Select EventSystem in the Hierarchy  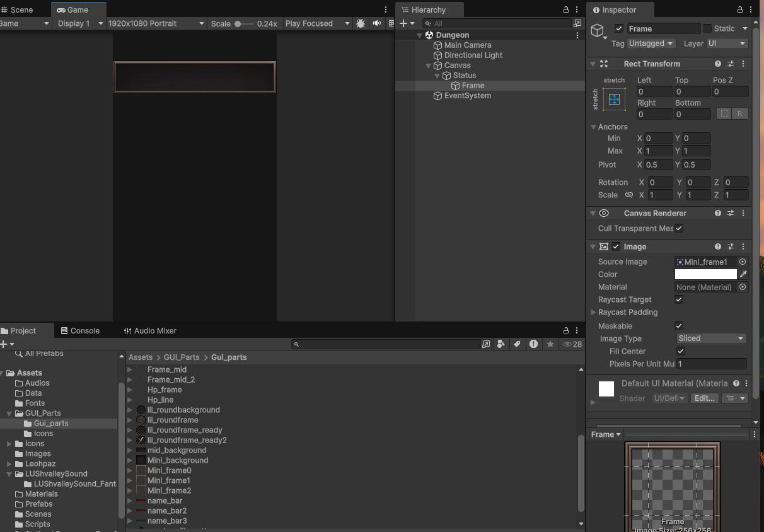467,96
